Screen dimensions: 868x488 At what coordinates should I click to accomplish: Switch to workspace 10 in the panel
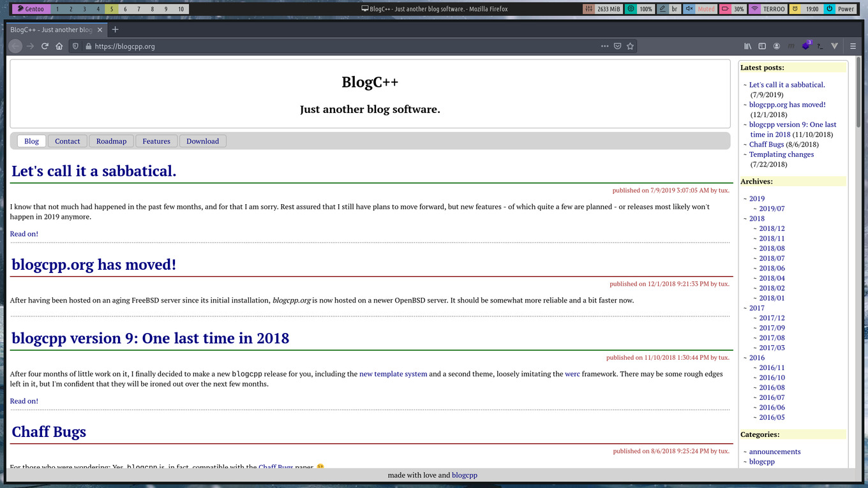(x=181, y=9)
